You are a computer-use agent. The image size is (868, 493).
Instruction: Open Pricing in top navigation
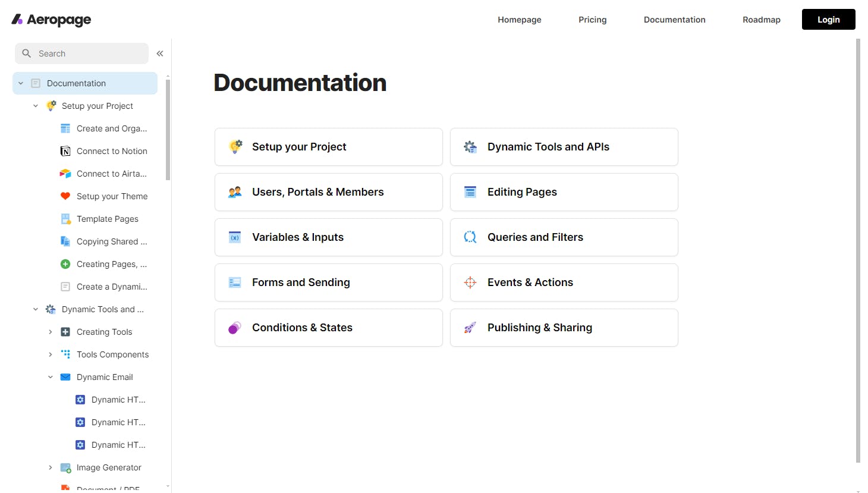pyautogui.click(x=593, y=20)
